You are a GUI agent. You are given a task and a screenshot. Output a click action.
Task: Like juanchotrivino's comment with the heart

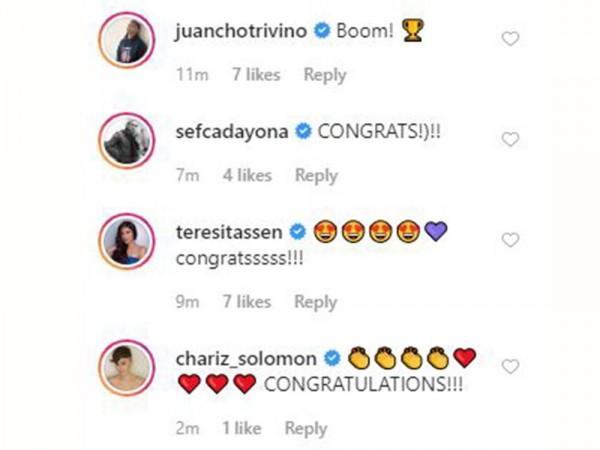click(510, 39)
